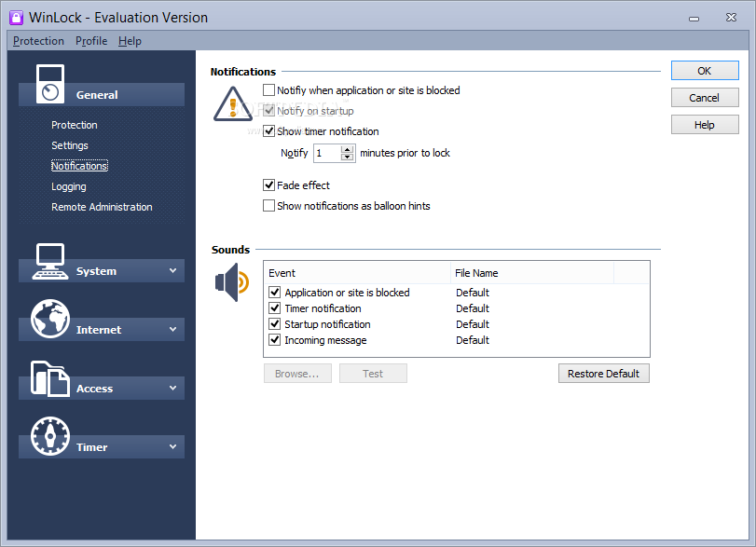Increase Notify minutes with up arrow
This screenshot has height=547, width=756.
[x=347, y=149]
